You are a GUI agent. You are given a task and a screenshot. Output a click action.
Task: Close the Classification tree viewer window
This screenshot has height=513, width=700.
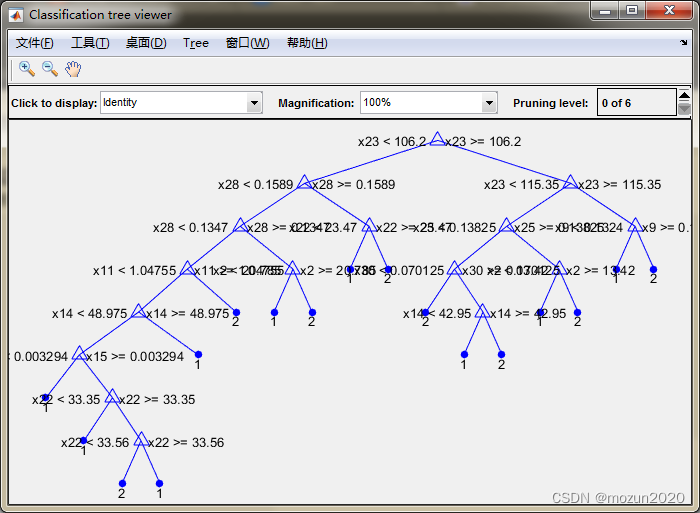tap(669, 11)
